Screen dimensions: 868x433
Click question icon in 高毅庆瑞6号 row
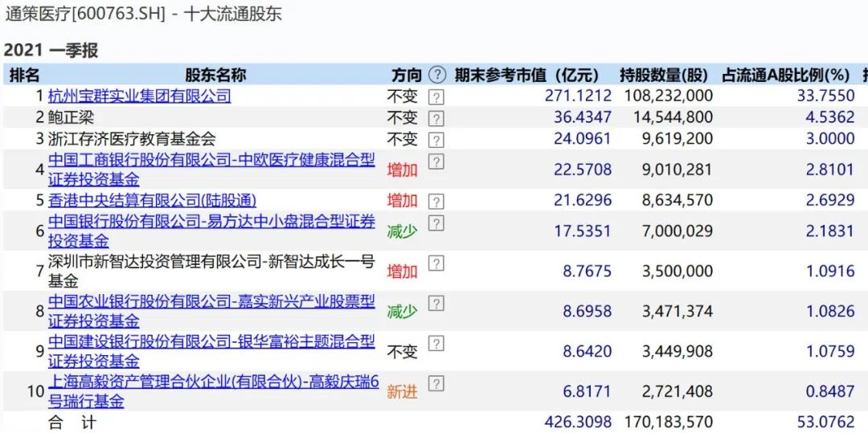pyautogui.click(x=436, y=383)
